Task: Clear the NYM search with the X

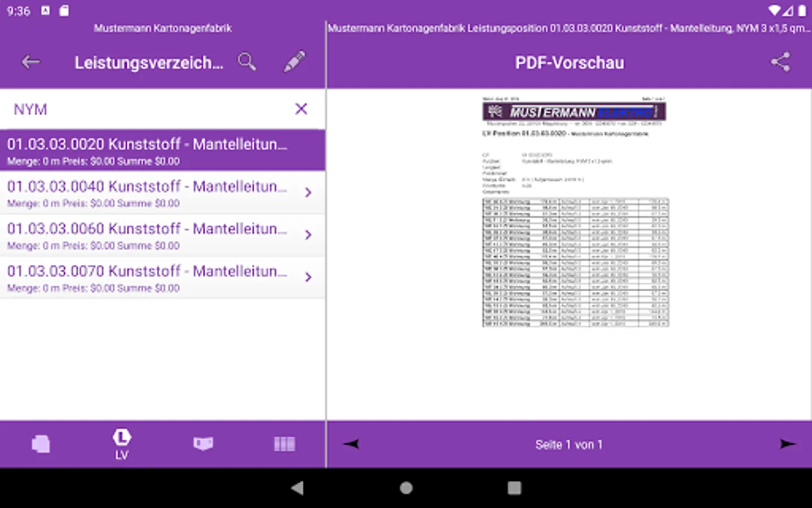Action: tap(301, 109)
